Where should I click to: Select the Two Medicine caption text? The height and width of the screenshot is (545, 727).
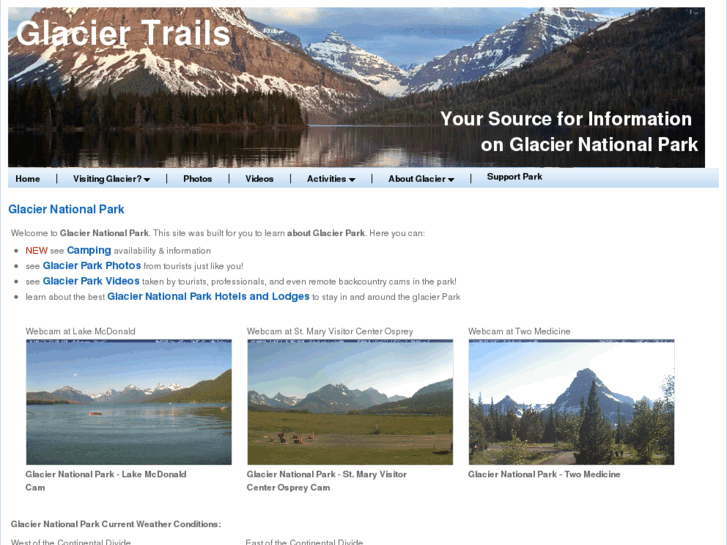point(544,474)
